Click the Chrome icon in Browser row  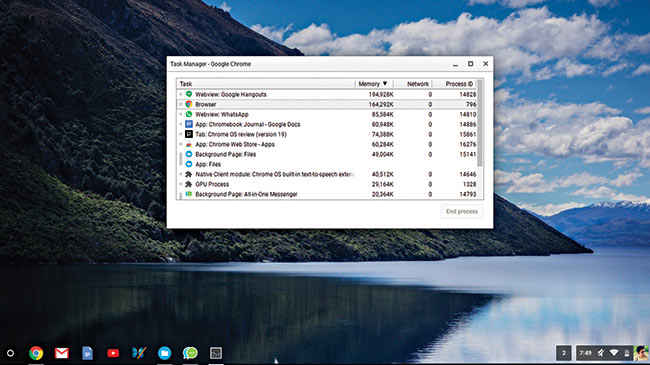click(x=189, y=104)
